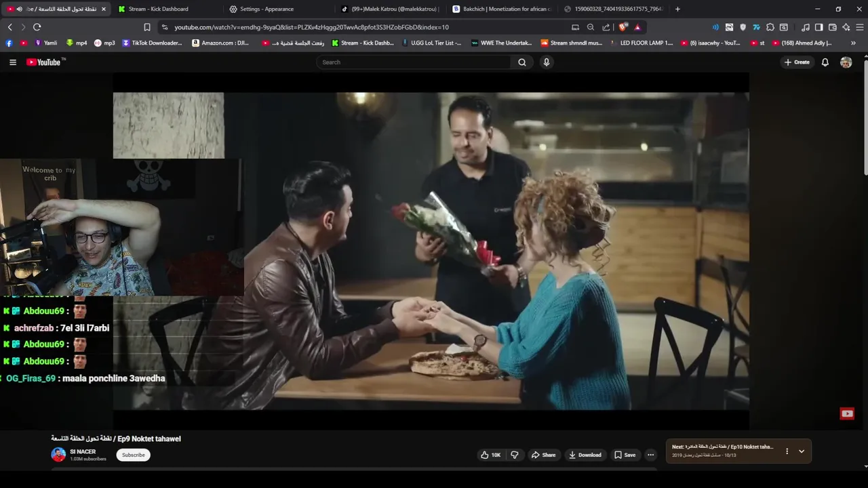Screen dimensions: 868x488
Task: Click the Download button under video
Action: [585, 455]
